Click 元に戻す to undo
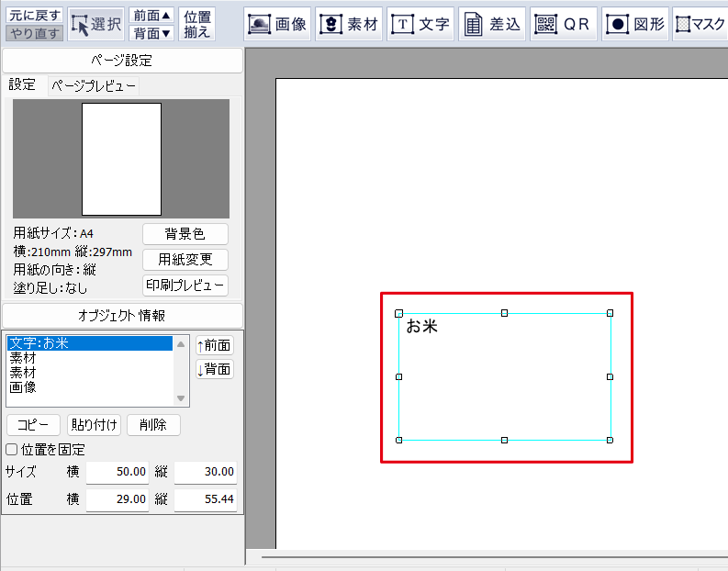Image resolution: width=728 pixels, height=571 pixels. click(x=36, y=16)
